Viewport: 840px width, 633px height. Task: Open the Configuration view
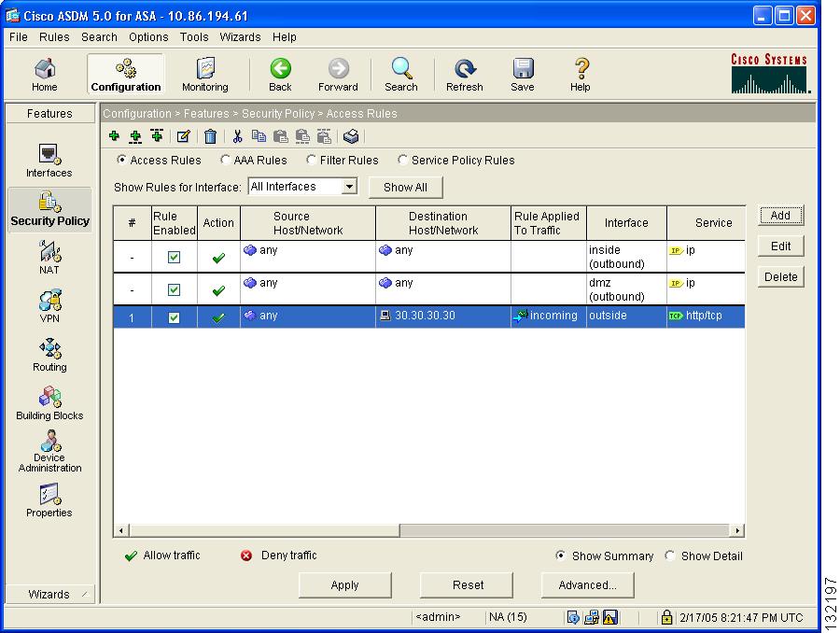(126, 75)
